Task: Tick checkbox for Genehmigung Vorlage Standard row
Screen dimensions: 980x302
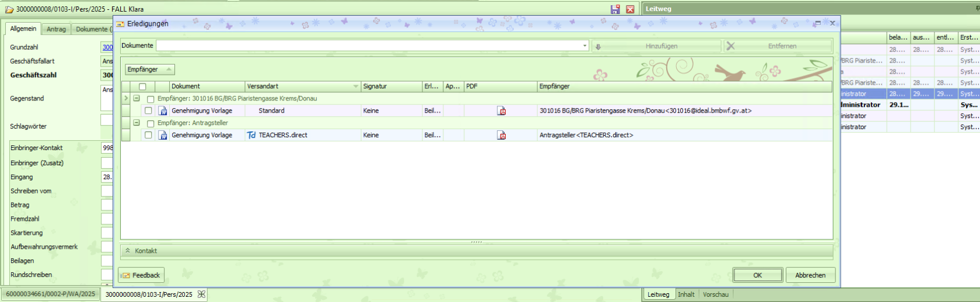Action: [148, 111]
